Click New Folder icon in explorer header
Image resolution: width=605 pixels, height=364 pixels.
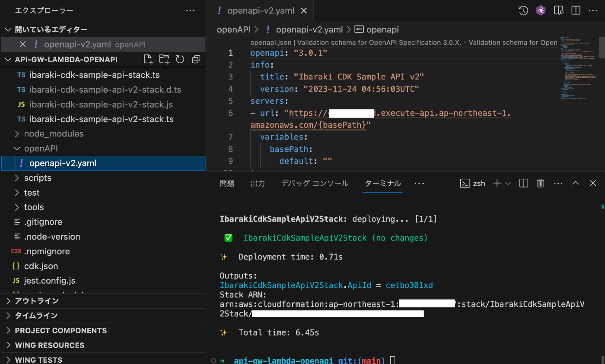coord(164,59)
